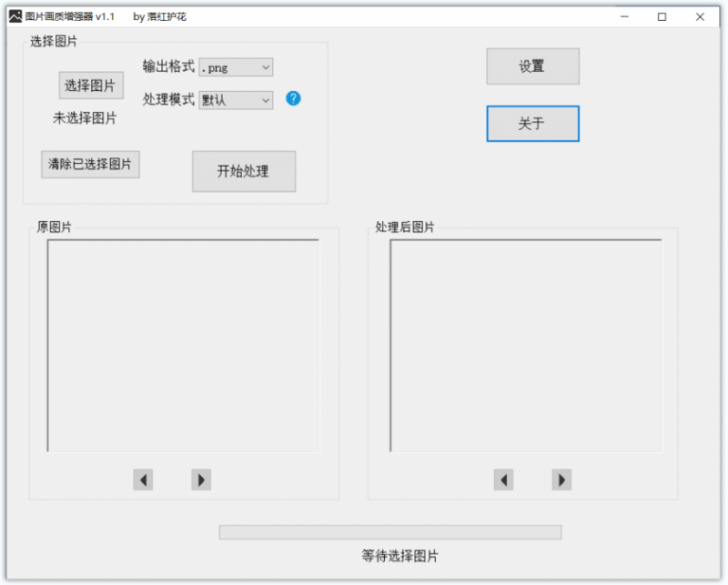Image resolution: width=728 pixels, height=585 pixels.
Task: Click 清除已选择图片 button
Action: (x=90, y=165)
